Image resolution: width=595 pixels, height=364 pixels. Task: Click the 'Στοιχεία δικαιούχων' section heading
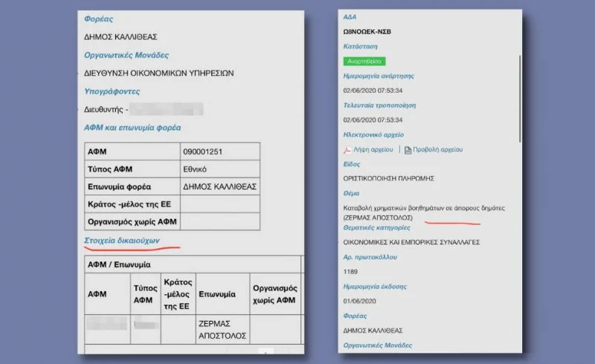tap(121, 241)
